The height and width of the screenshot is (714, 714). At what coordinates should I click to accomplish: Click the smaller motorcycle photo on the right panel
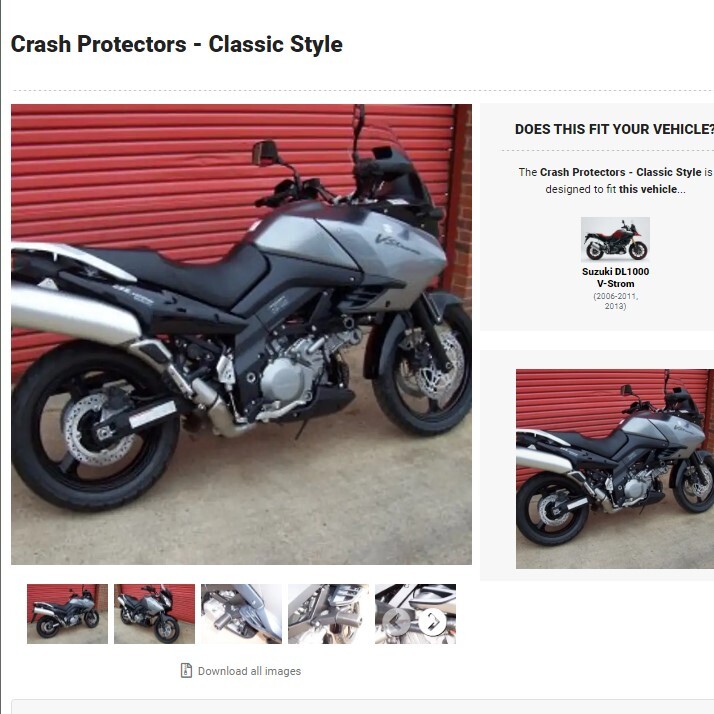click(615, 469)
